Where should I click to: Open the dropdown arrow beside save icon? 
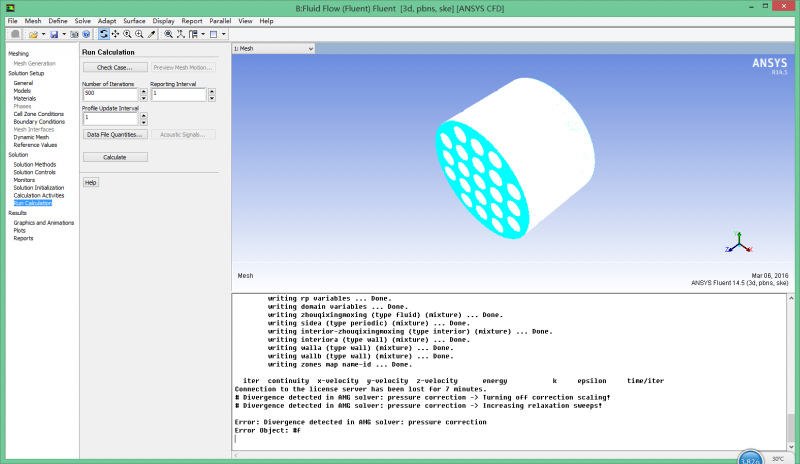(x=64, y=34)
